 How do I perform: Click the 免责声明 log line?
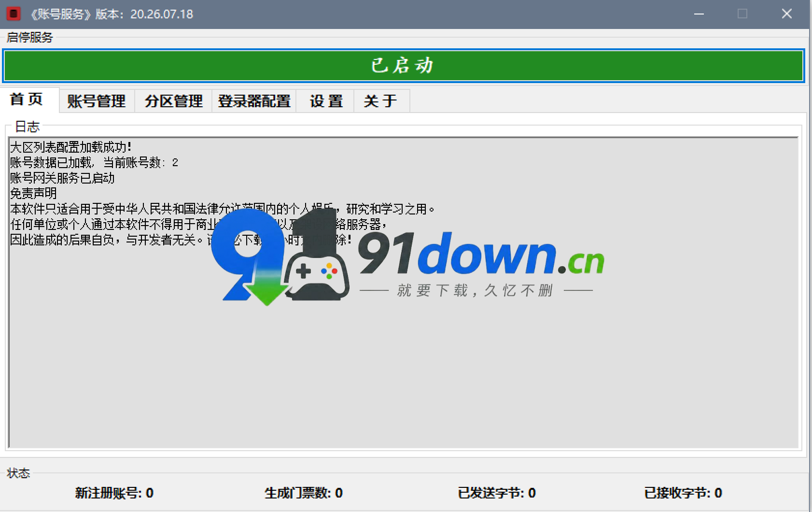[x=33, y=193]
